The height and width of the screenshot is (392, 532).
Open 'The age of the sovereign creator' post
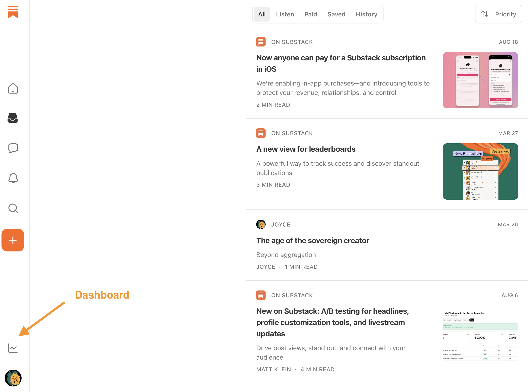(x=313, y=240)
